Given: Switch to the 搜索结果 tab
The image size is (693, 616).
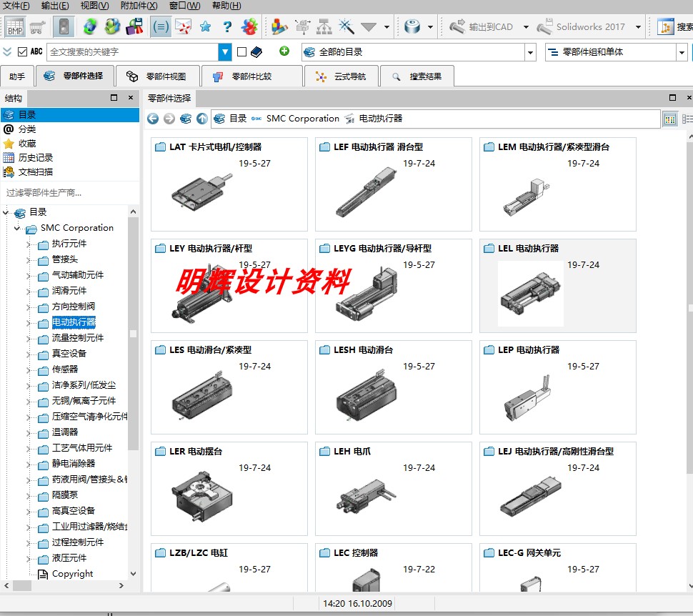Looking at the screenshot, I should pos(417,76).
